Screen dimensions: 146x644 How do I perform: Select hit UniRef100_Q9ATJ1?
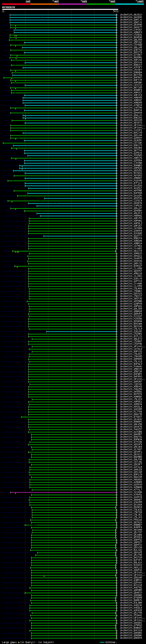pos(131,22)
